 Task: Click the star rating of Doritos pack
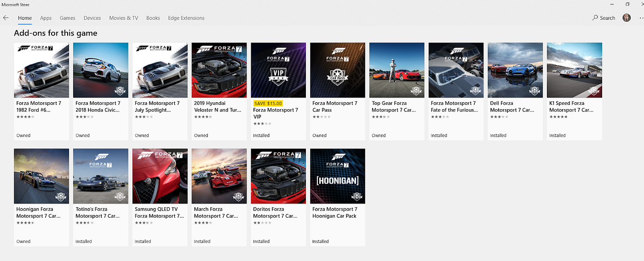[x=262, y=223]
